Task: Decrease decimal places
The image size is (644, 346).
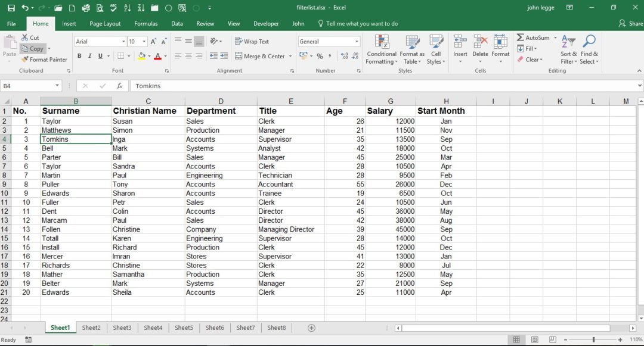Action: pyautogui.click(x=355, y=56)
